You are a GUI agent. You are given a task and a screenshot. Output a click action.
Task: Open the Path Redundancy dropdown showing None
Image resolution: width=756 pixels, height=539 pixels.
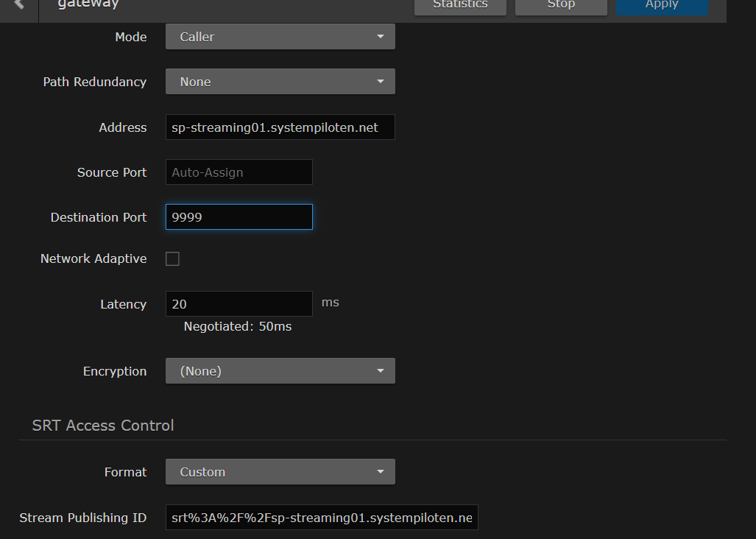click(x=280, y=81)
